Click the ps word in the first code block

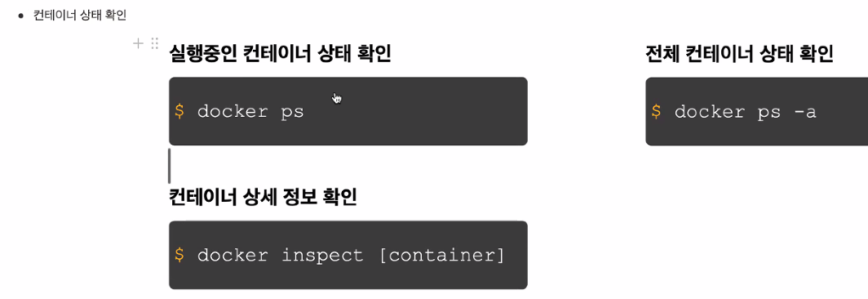point(293,113)
